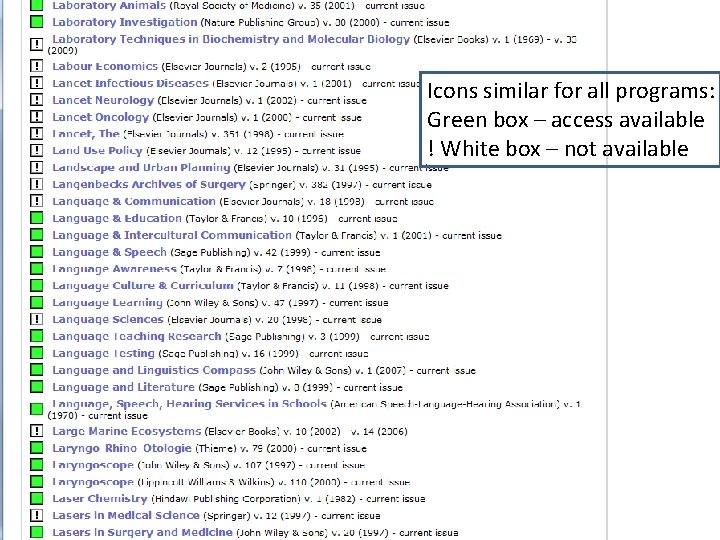
Task: Open the Language & Communication link
Action: 134,201
